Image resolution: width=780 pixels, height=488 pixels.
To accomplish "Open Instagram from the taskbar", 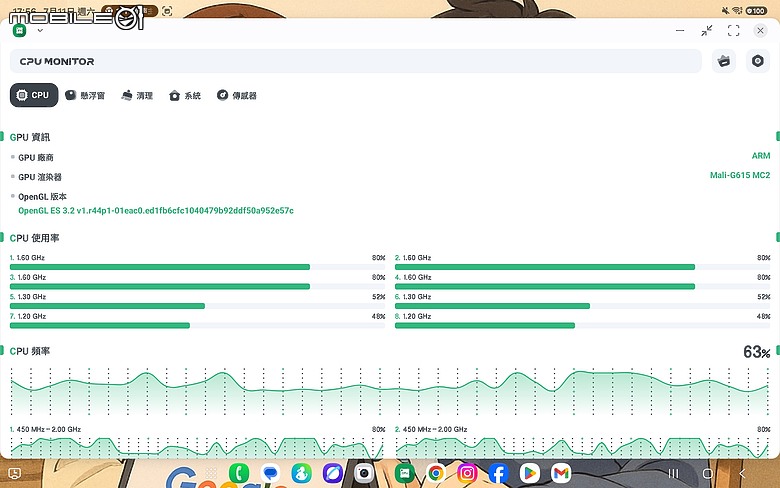I will pos(467,473).
